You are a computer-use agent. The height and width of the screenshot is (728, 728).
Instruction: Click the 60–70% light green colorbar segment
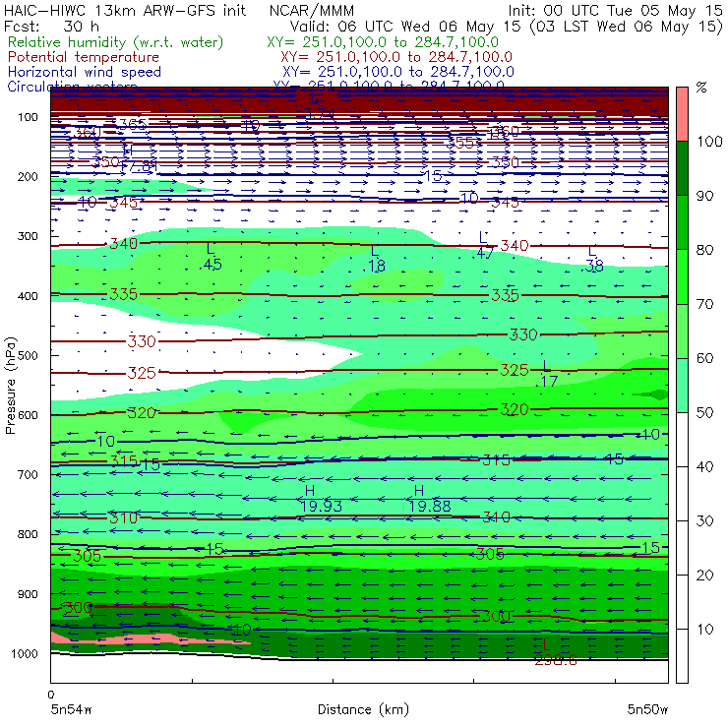tap(682, 331)
